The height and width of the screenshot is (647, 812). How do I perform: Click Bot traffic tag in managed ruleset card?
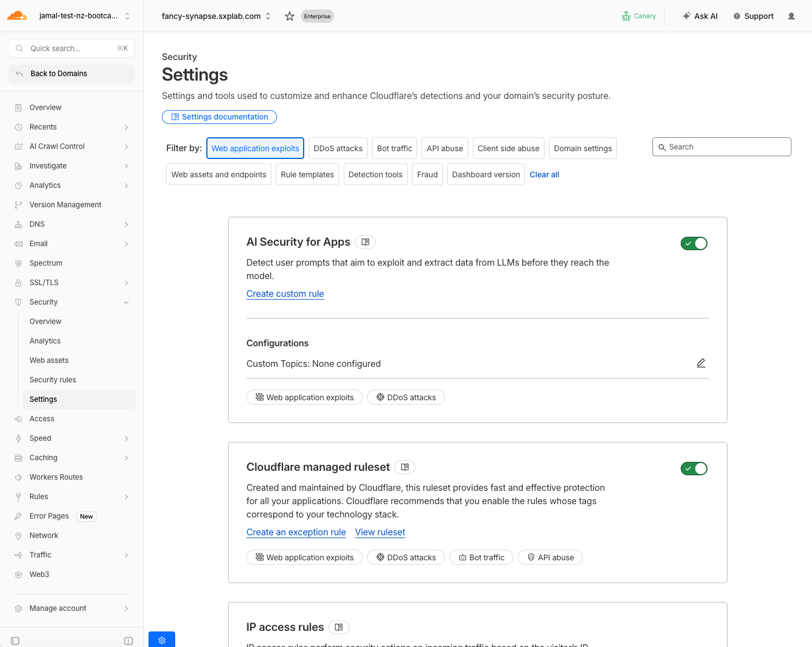(481, 558)
